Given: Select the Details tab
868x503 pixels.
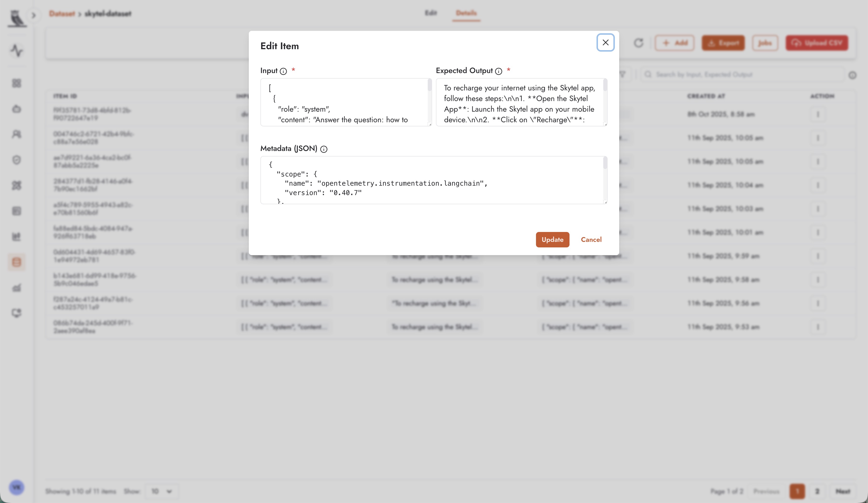Looking at the screenshot, I should tap(466, 13).
